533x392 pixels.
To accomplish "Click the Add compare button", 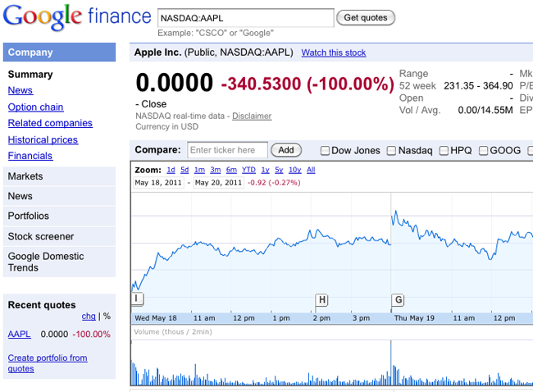I will (x=286, y=150).
